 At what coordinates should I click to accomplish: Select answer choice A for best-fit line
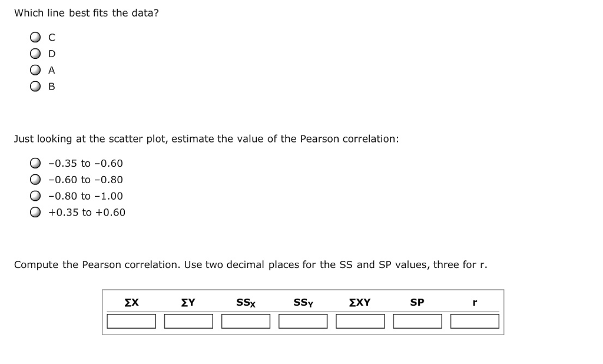click(x=35, y=70)
